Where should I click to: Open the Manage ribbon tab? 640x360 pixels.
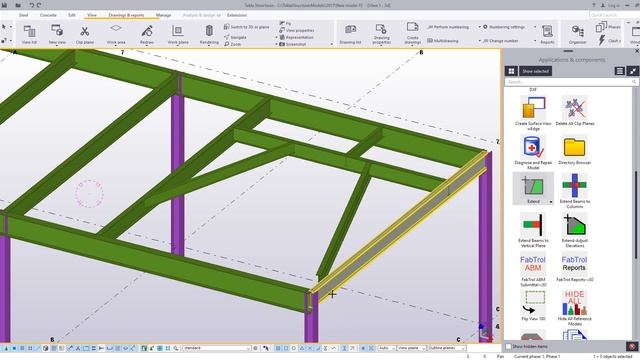(x=163, y=15)
